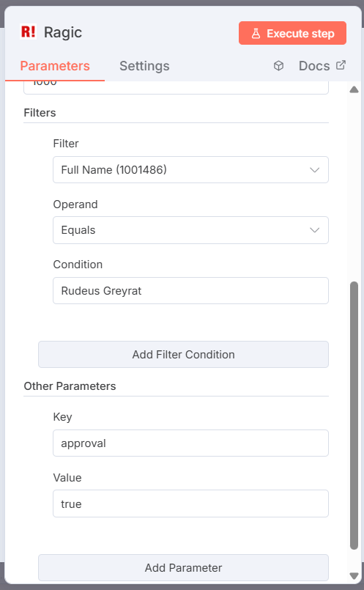Click the Ragic logo icon

29,32
